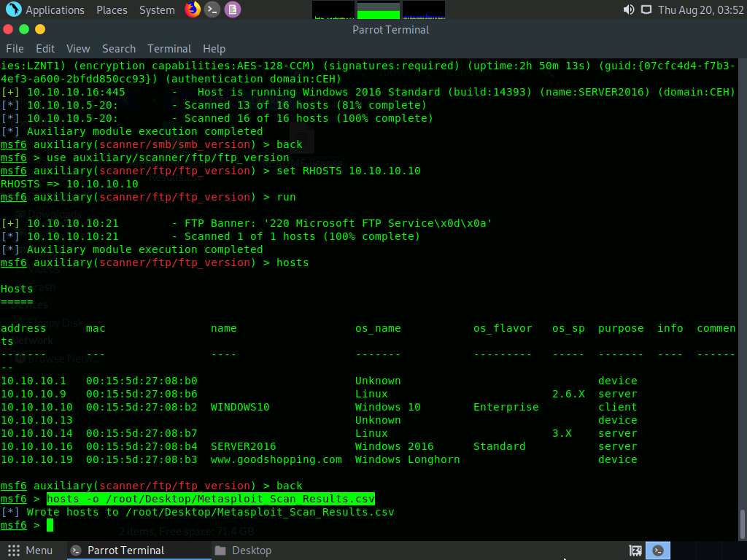Click the red close window button
The width and height of the screenshot is (747, 560).
point(7,29)
